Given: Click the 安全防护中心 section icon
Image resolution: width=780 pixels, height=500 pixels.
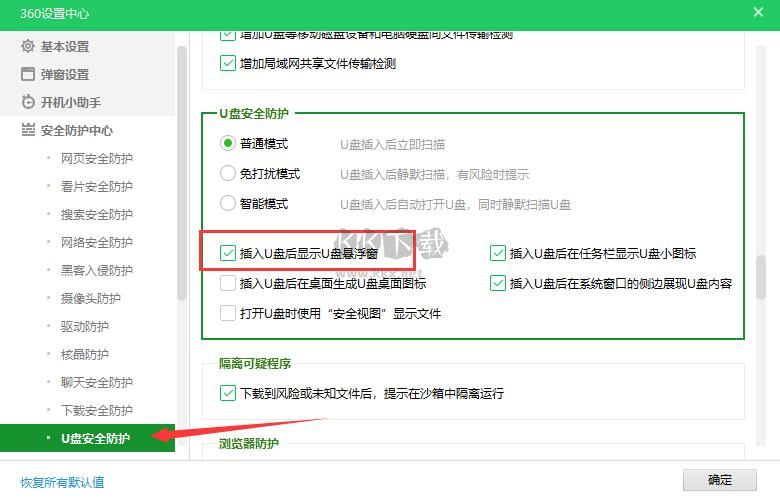Looking at the screenshot, I should tap(28, 130).
